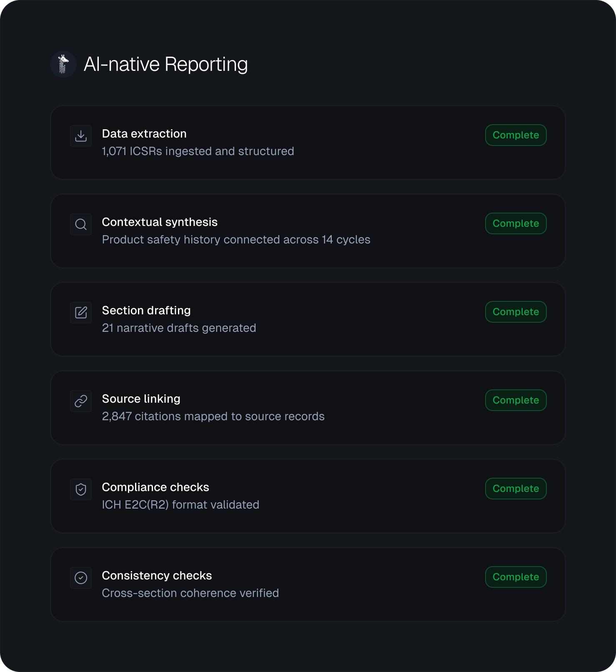Screen dimensions: 616x672
Task: Click '2,847 citations mapped to source records'
Action: pyautogui.click(x=213, y=416)
